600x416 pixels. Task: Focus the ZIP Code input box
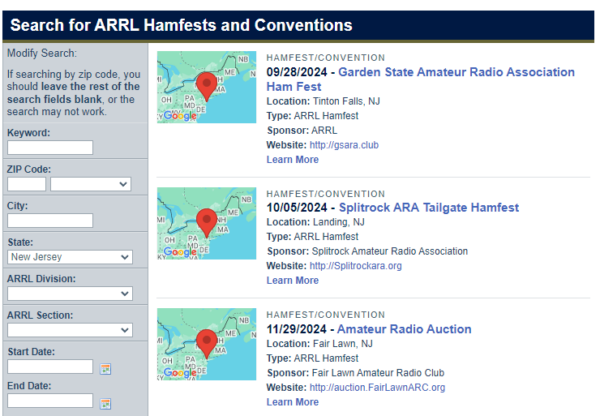click(26, 184)
